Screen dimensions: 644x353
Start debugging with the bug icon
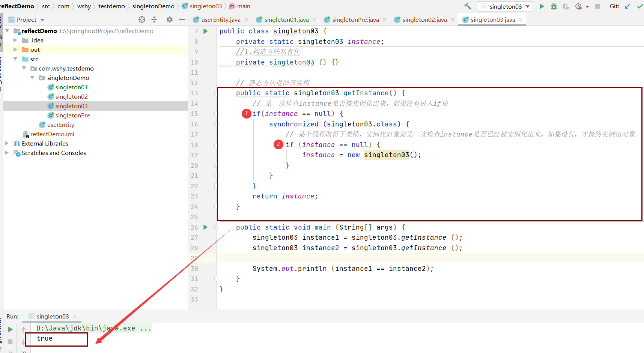554,6
